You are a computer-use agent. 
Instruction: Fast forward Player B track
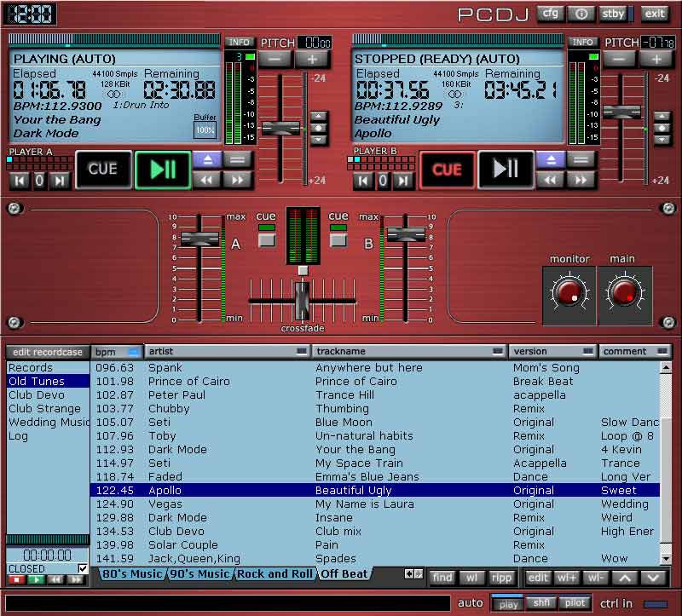pos(581,180)
